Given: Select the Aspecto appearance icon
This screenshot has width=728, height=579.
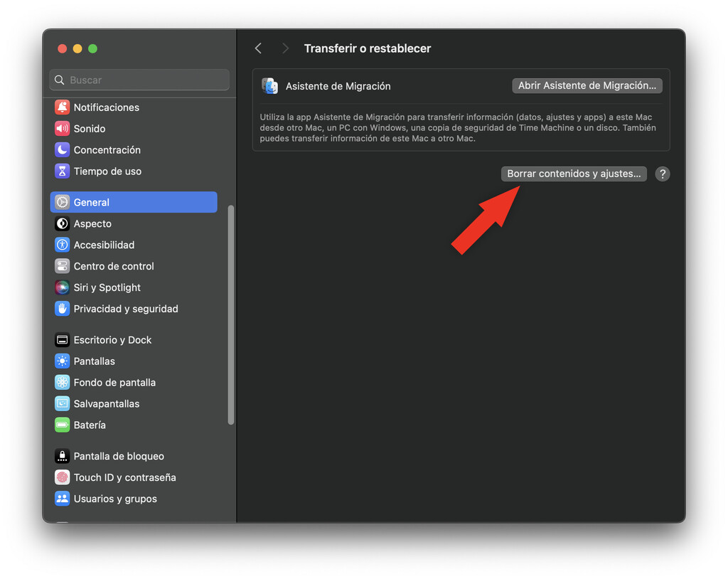Looking at the screenshot, I should 62,223.
